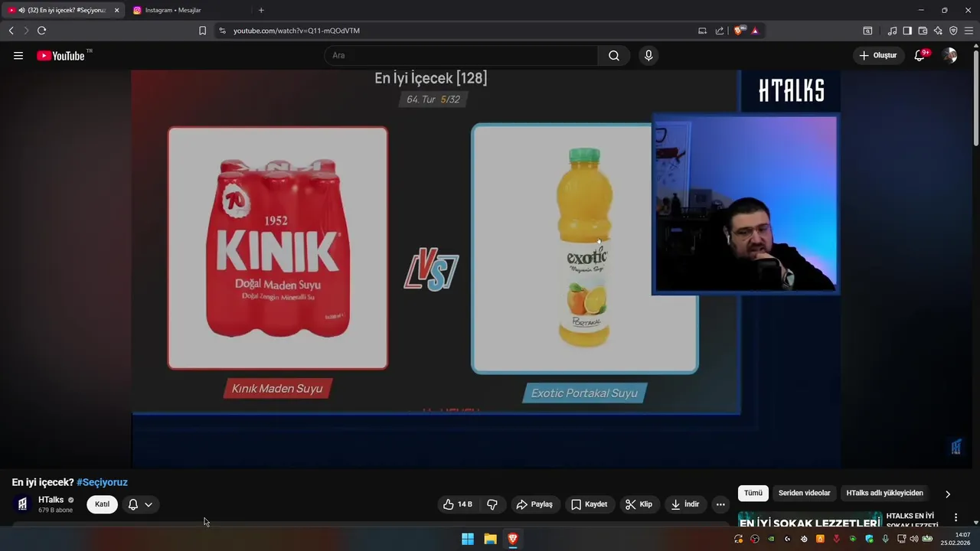This screenshot has width=980, height=551.
Task: Reload the current page
Action: point(41,31)
